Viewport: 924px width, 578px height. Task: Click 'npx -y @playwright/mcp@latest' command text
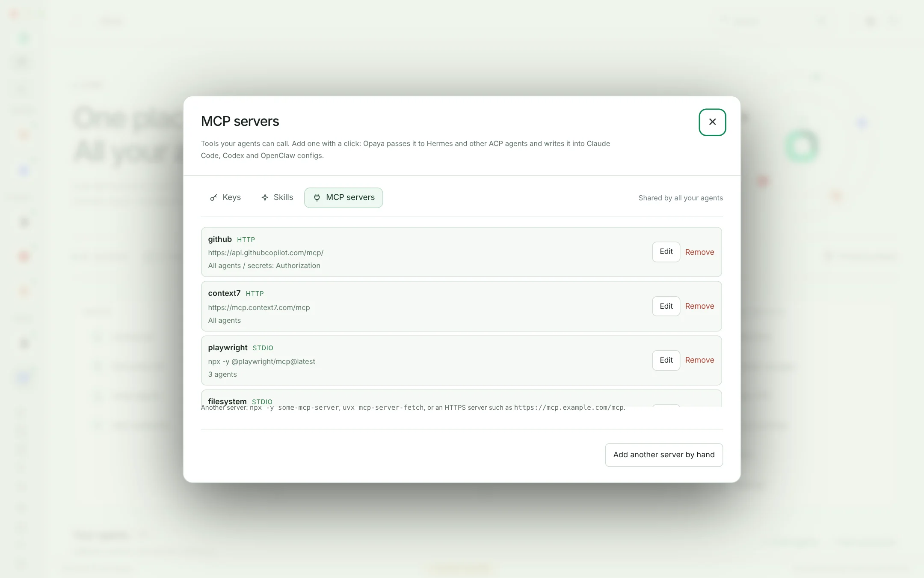[261, 361]
